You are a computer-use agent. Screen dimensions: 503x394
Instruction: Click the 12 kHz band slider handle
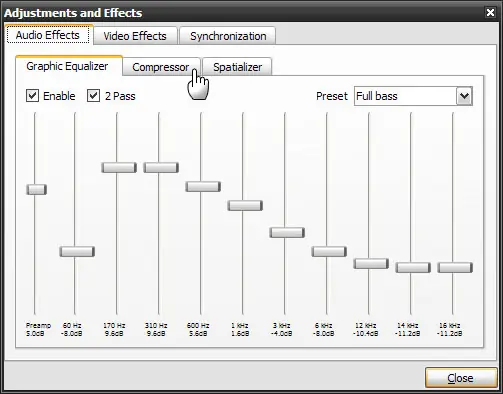(371, 263)
